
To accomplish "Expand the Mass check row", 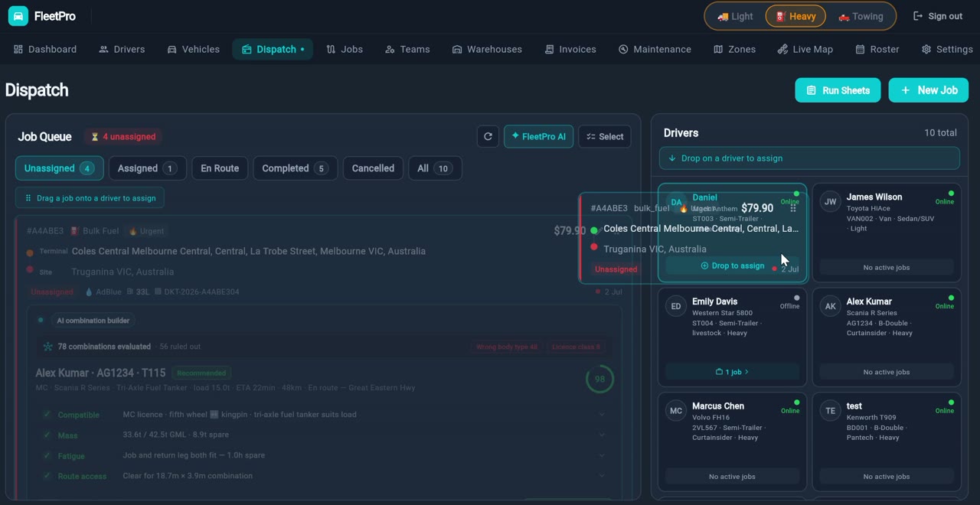I will coord(325,435).
